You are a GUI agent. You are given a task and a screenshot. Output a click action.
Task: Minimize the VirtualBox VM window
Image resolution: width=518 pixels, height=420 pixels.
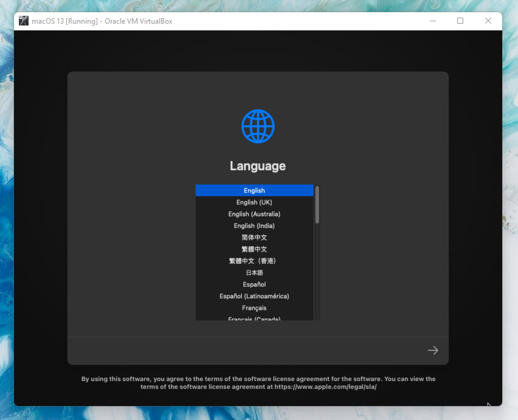pyautogui.click(x=432, y=21)
